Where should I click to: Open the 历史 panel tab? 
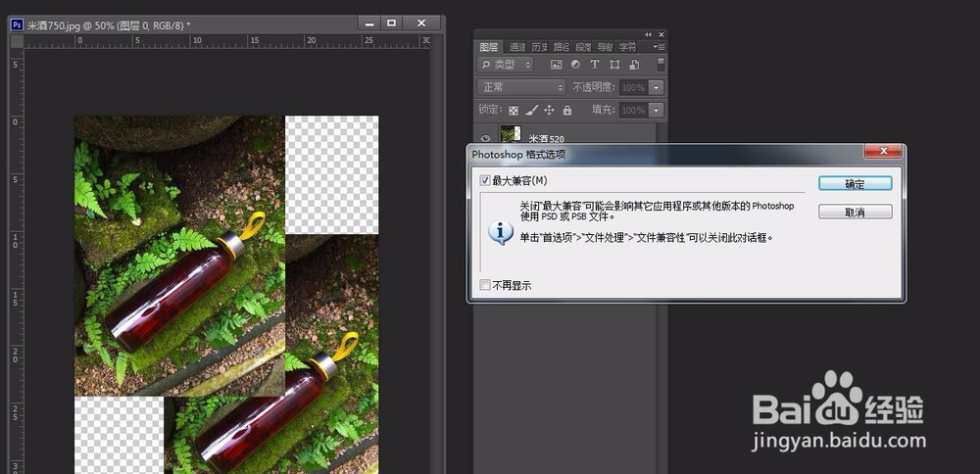(x=538, y=47)
